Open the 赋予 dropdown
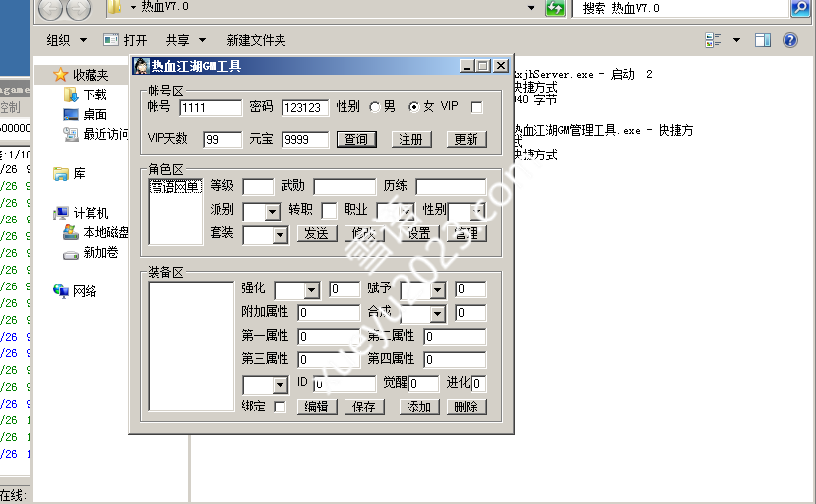This screenshot has width=816, height=504. point(438,289)
